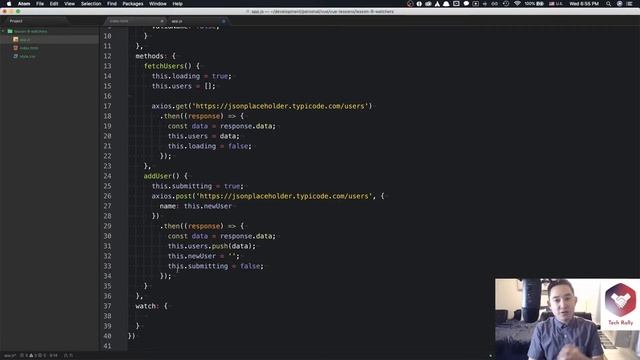Click the modified dot on app.js tab
The width and height of the screenshot is (640, 360).
(223, 21)
